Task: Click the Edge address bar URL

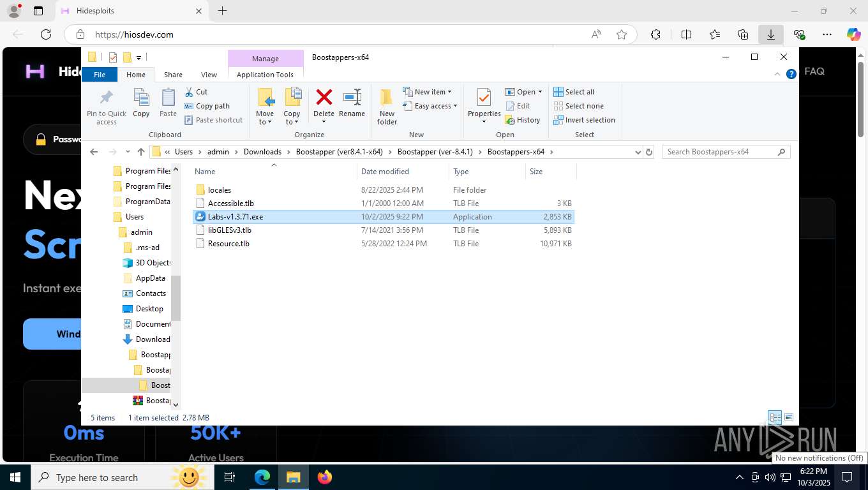Action: pyautogui.click(x=134, y=34)
